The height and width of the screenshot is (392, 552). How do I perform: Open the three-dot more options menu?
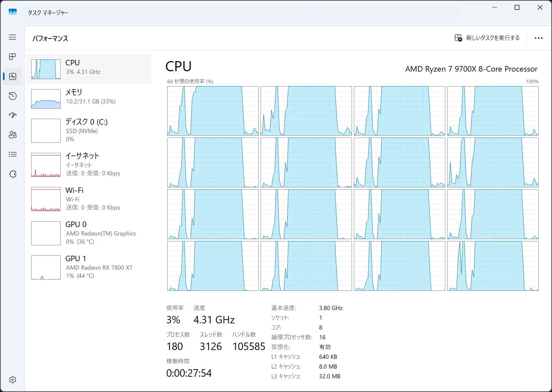pos(539,38)
